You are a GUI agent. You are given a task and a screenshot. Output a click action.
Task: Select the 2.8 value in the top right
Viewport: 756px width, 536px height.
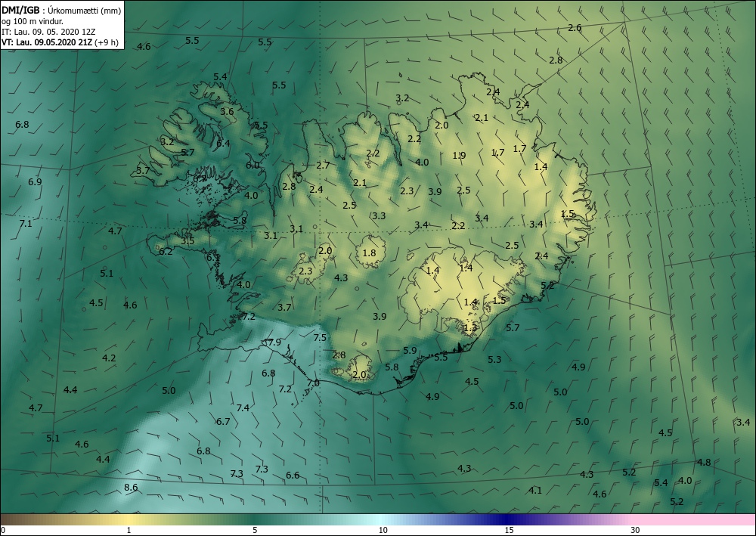(556, 60)
